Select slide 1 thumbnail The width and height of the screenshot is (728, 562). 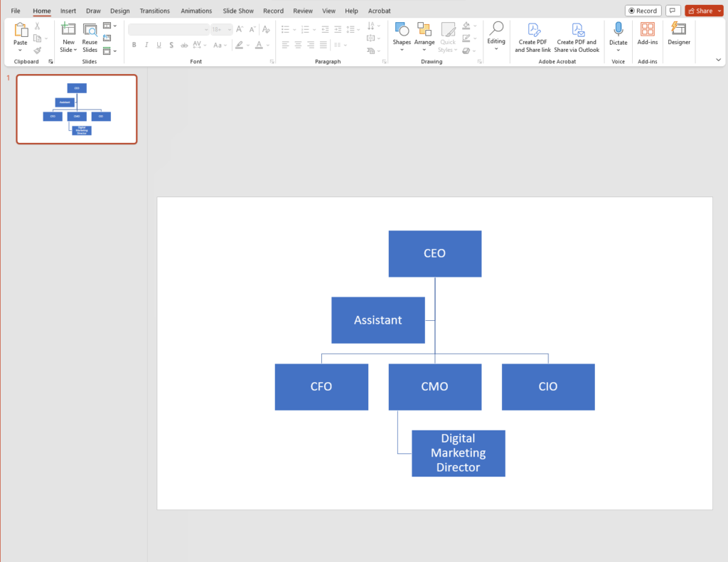(77, 109)
